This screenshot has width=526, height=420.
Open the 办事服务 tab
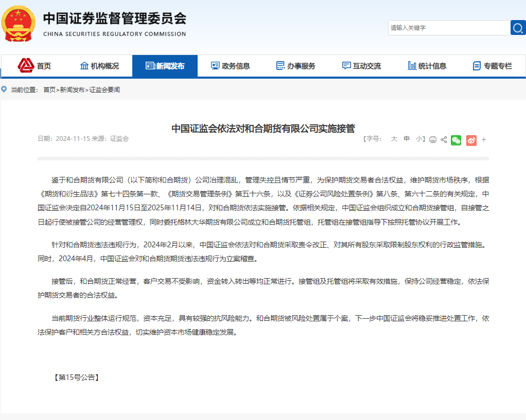click(295, 66)
